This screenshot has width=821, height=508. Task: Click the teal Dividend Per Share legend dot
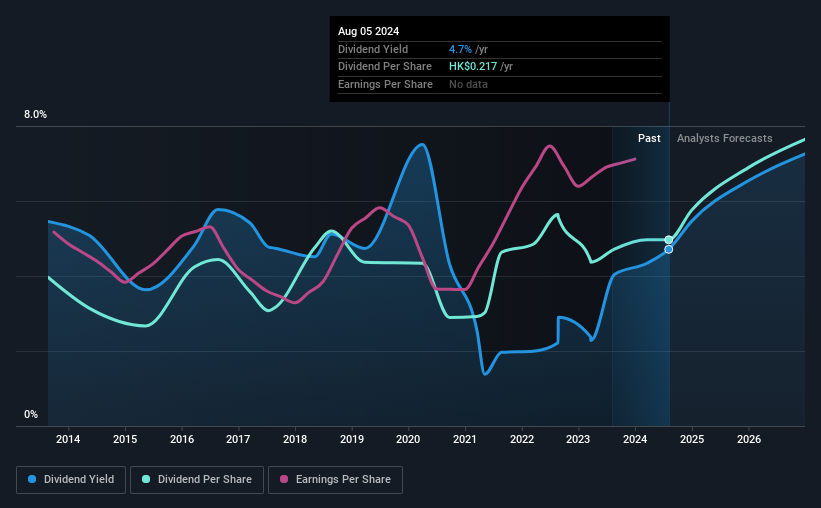pos(146,479)
